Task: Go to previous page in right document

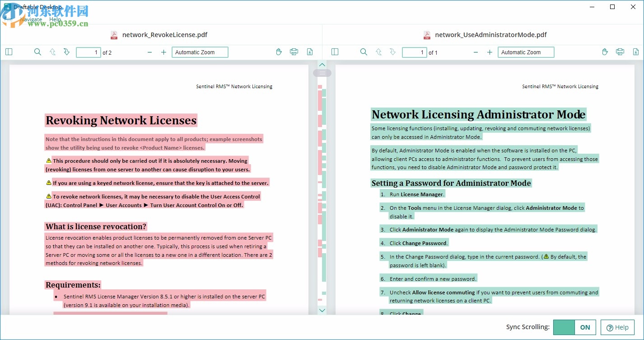Action: [x=378, y=52]
